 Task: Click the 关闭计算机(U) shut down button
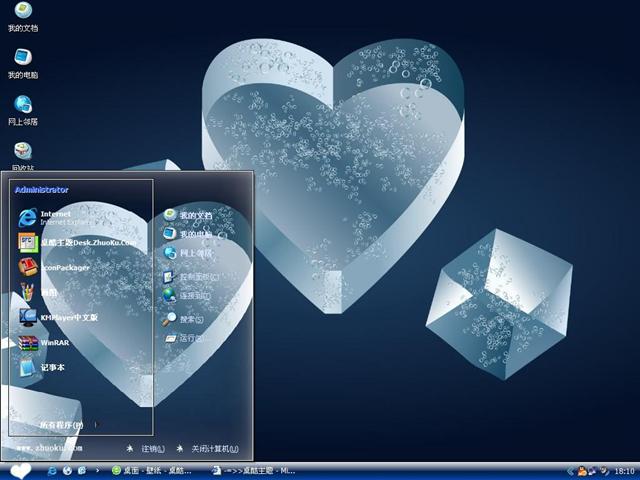(x=208, y=449)
